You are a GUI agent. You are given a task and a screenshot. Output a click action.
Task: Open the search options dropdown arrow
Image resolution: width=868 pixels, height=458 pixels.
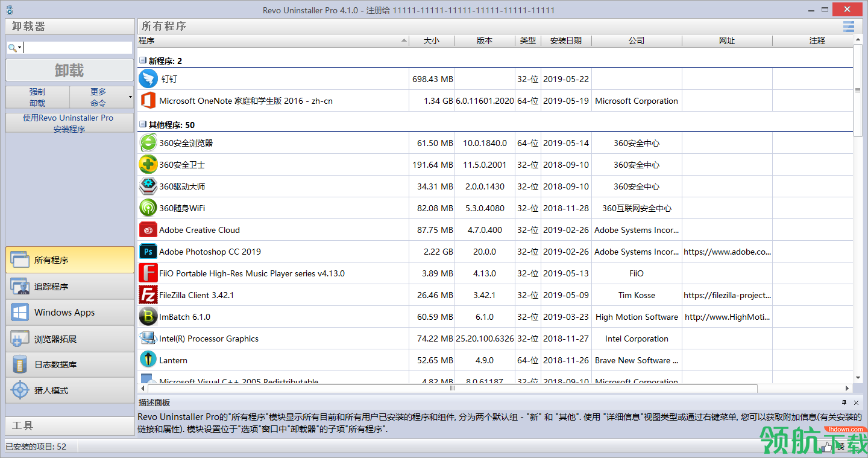pyautogui.click(x=20, y=48)
